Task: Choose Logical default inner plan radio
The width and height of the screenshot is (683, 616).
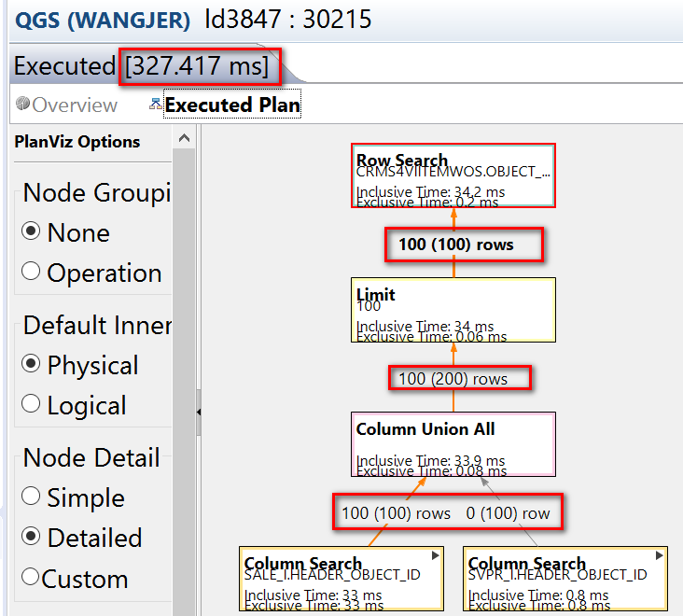Action: (x=31, y=404)
